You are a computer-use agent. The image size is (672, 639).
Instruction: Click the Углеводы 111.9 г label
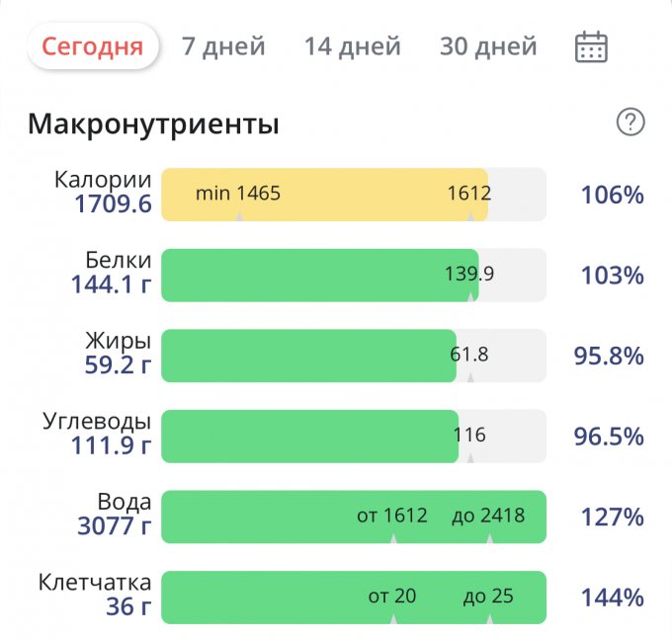click(97, 435)
